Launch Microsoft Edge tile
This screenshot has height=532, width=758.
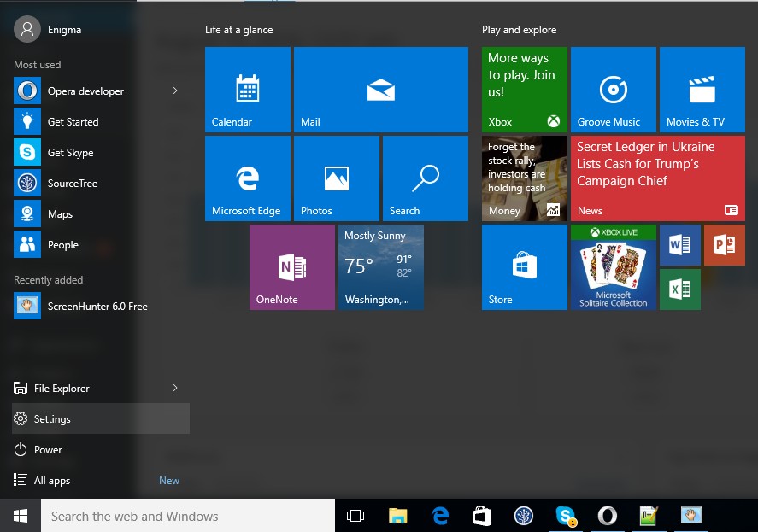[x=248, y=178]
